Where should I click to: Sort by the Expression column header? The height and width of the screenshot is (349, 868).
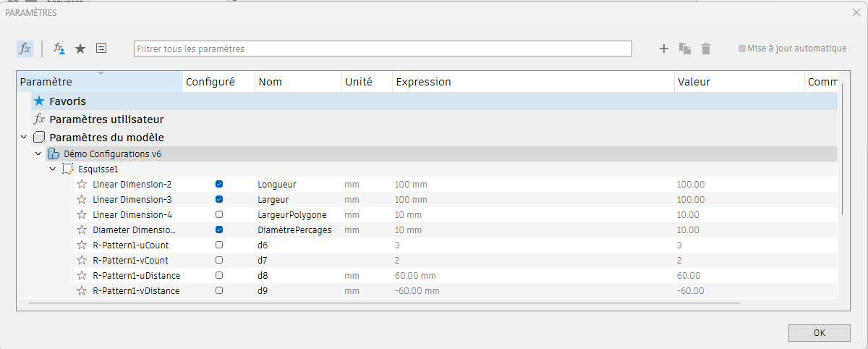pos(532,82)
